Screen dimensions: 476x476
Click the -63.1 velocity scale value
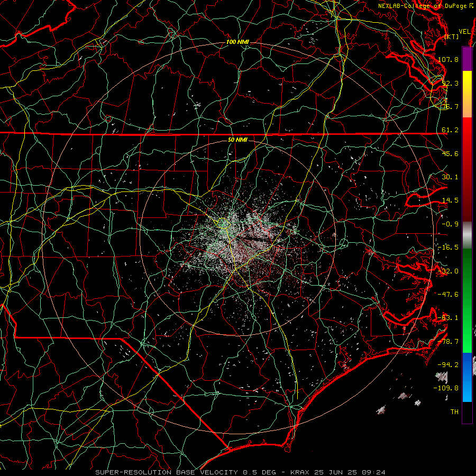pos(448,318)
